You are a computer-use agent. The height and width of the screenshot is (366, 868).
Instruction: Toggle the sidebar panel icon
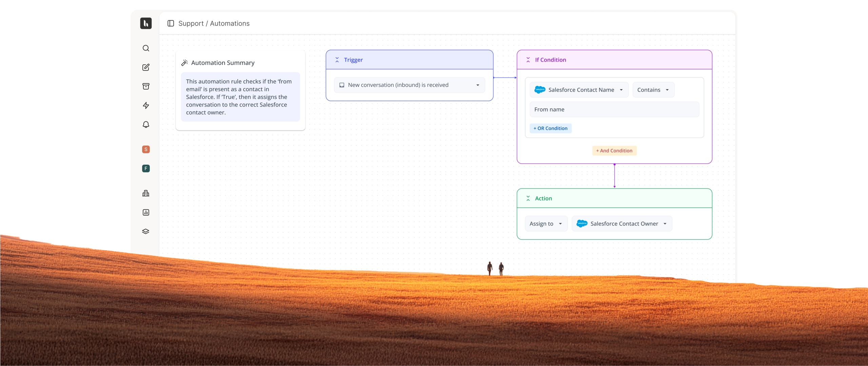pyautogui.click(x=171, y=23)
